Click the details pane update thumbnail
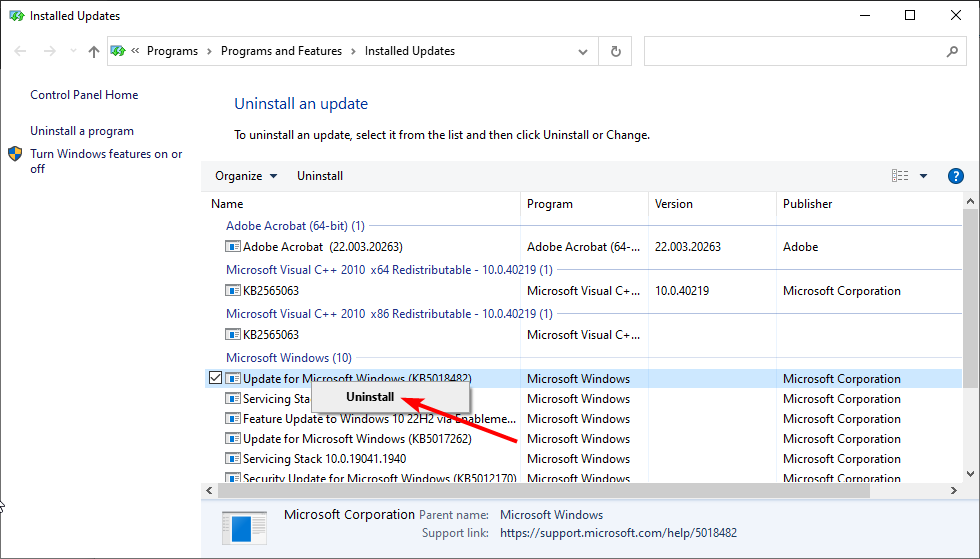Screen dimensions: 980x559 pos(244,528)
